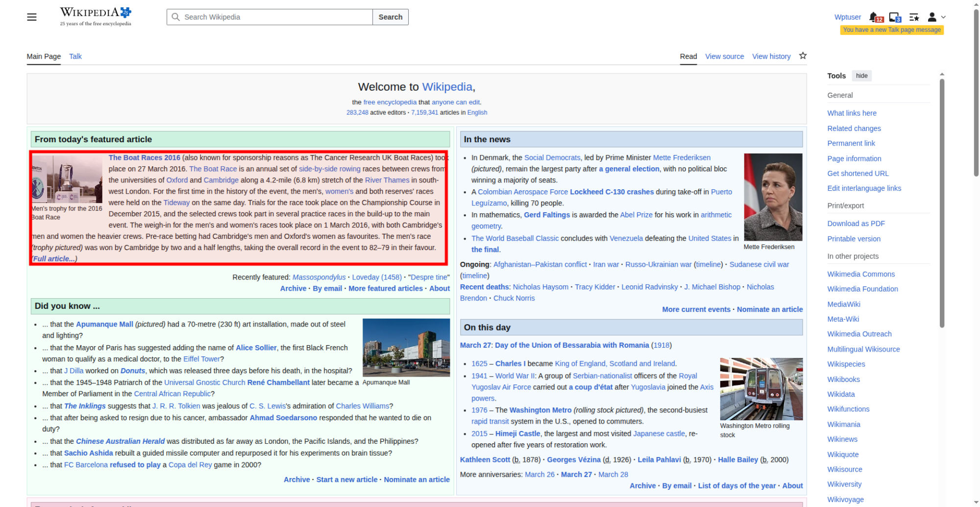The width and height of the screenshot is (980, 507).
Task: Open the new Talk page message banner
Action: [x=891, y=30]
